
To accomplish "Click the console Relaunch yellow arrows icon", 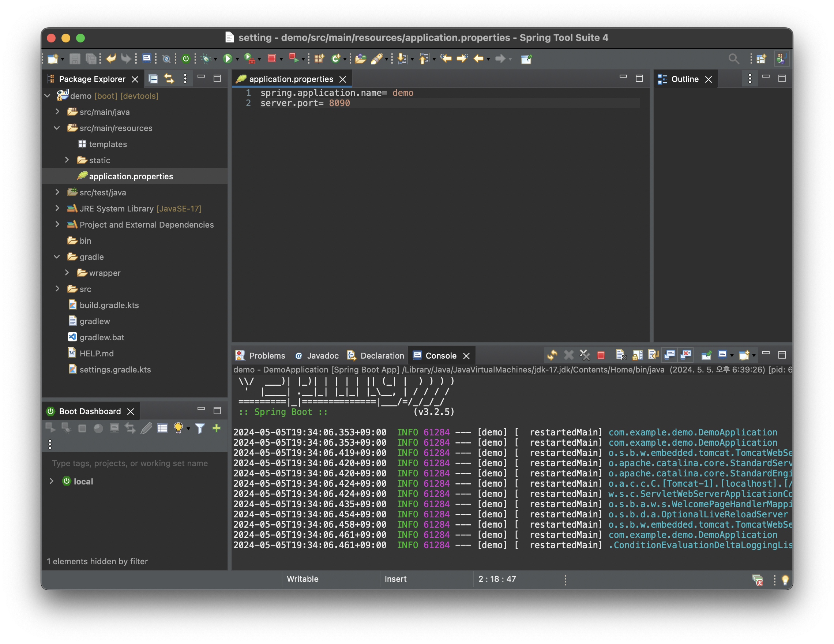I will [x=552, y=355].
